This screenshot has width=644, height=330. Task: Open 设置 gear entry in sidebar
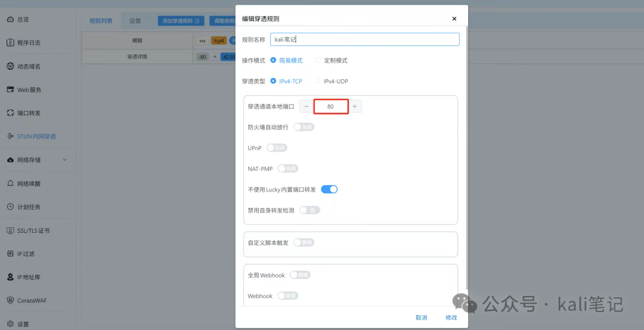click(10, 324)
